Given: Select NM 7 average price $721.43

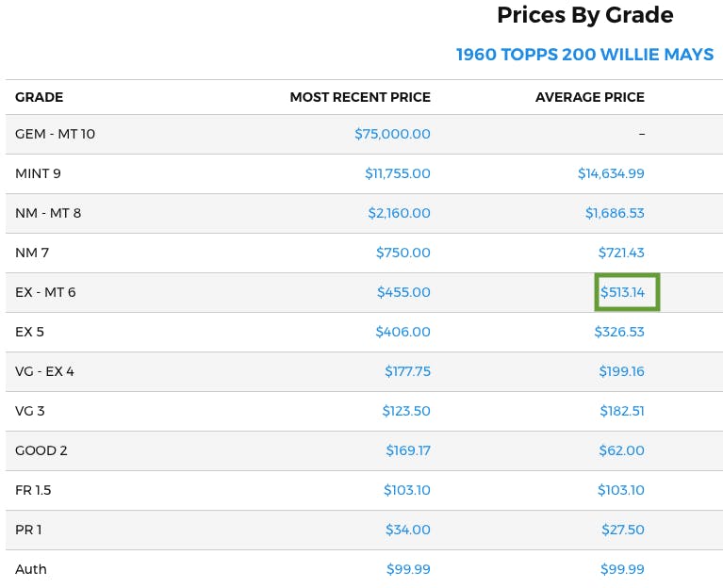Looking at the screenshot, I should [x=621, y=253].
